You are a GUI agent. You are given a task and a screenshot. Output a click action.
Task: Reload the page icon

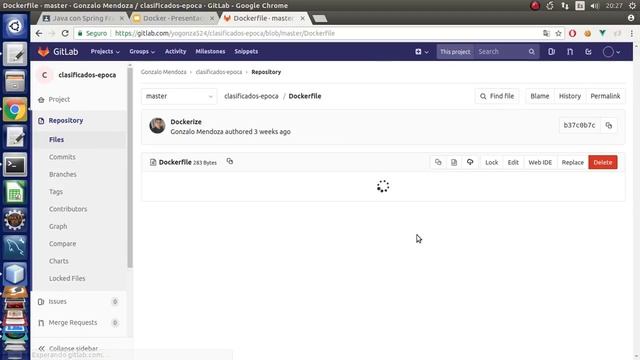pos(65,33)
